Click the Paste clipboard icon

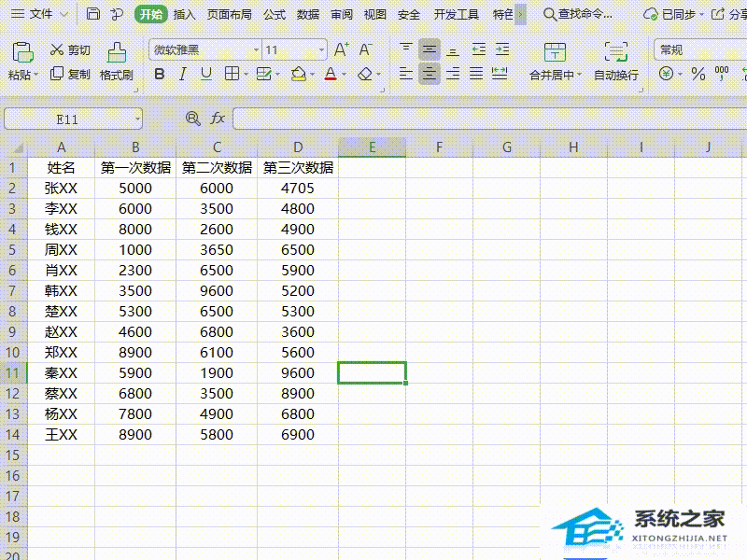(22, 52)
